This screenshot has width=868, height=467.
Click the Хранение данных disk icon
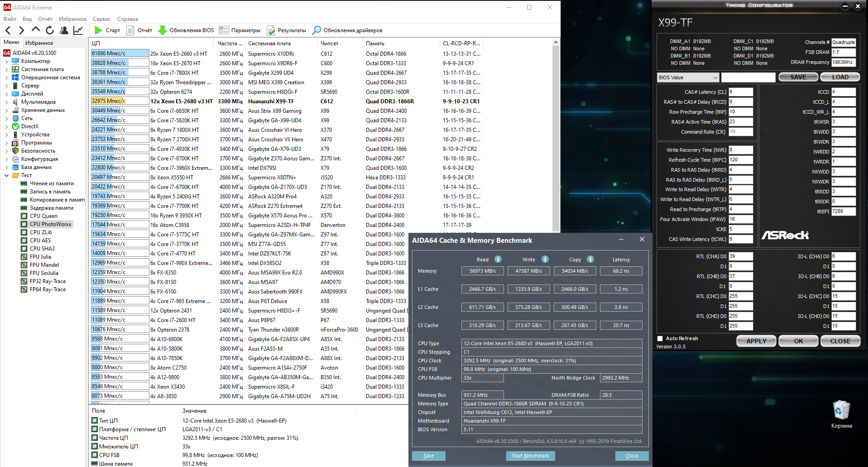[x=15, y=110]
